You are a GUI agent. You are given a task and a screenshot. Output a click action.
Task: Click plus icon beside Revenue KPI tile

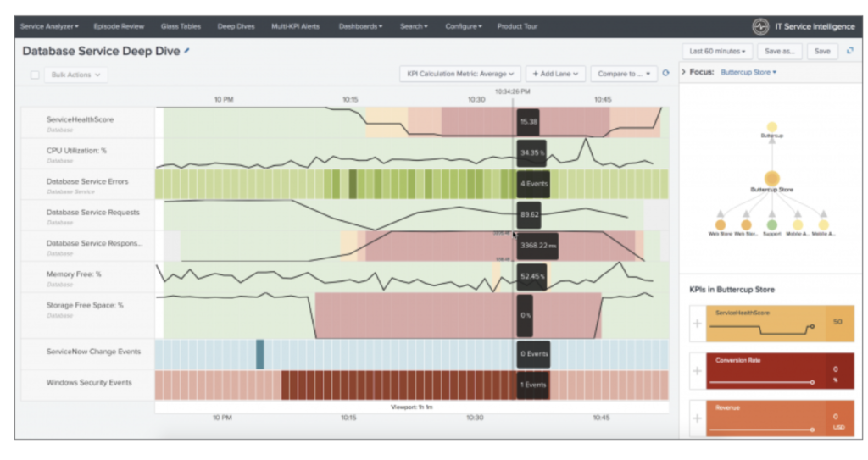click(x=698, y=418)
